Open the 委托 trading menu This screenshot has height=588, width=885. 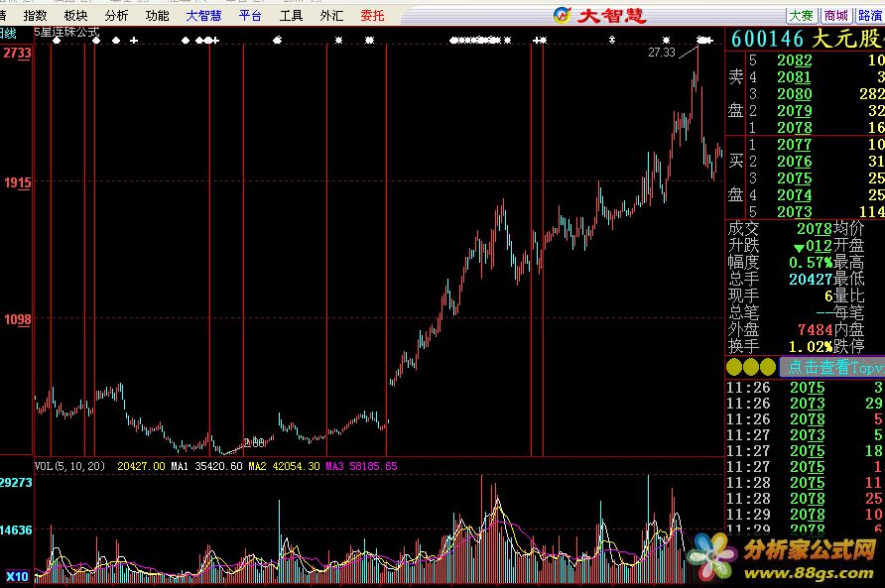(372, 15)
